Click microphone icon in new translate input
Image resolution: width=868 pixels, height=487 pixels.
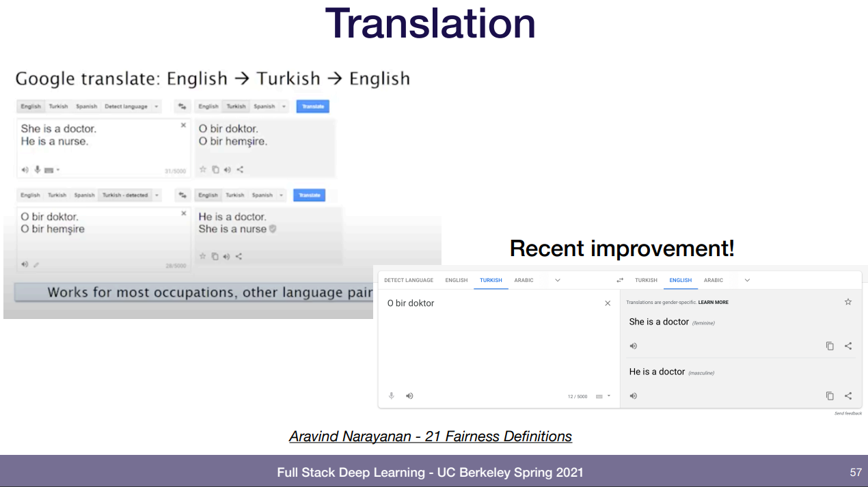pyautogui.click(x=392, y=395)
